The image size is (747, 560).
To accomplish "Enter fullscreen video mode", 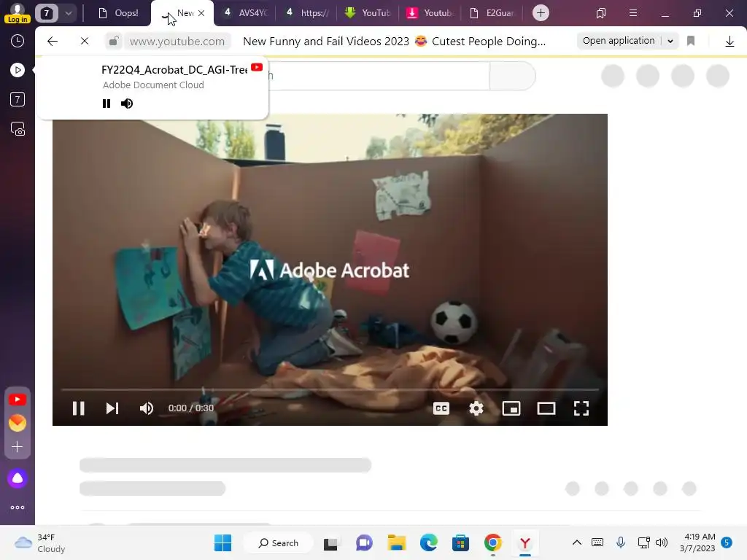I will [x=581, y=408].
